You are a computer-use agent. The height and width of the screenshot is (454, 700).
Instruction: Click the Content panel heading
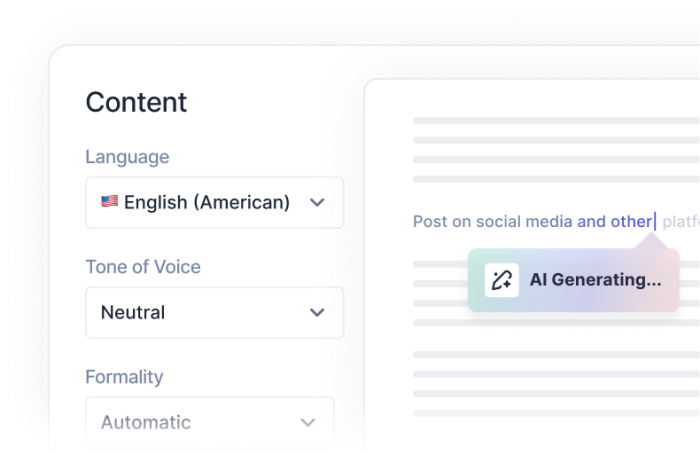coord(136,102)
